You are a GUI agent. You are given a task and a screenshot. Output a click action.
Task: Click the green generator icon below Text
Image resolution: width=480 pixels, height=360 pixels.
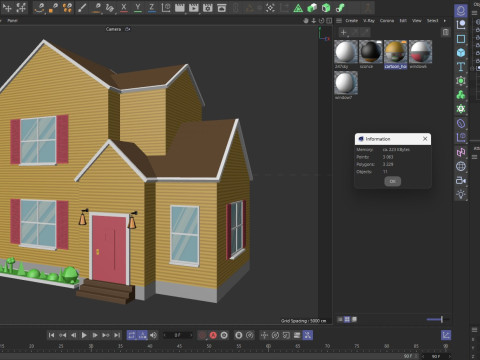point(461,81)
